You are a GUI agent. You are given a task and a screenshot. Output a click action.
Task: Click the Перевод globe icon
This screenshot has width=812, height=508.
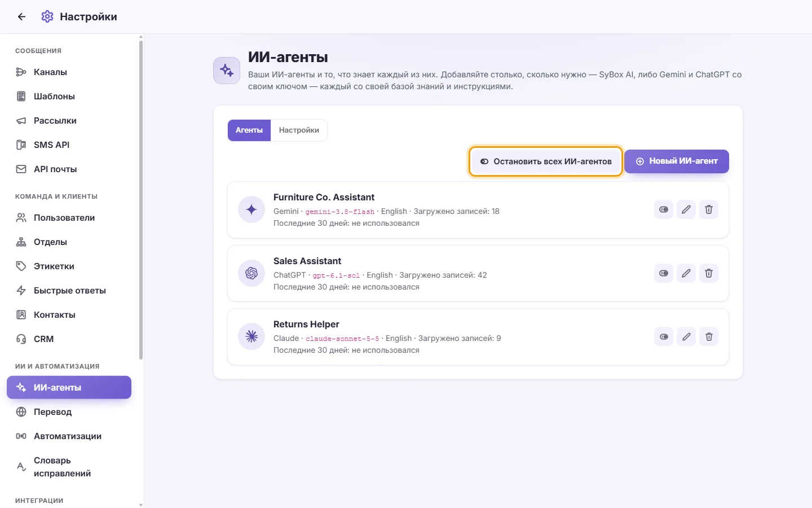point(21,412)
